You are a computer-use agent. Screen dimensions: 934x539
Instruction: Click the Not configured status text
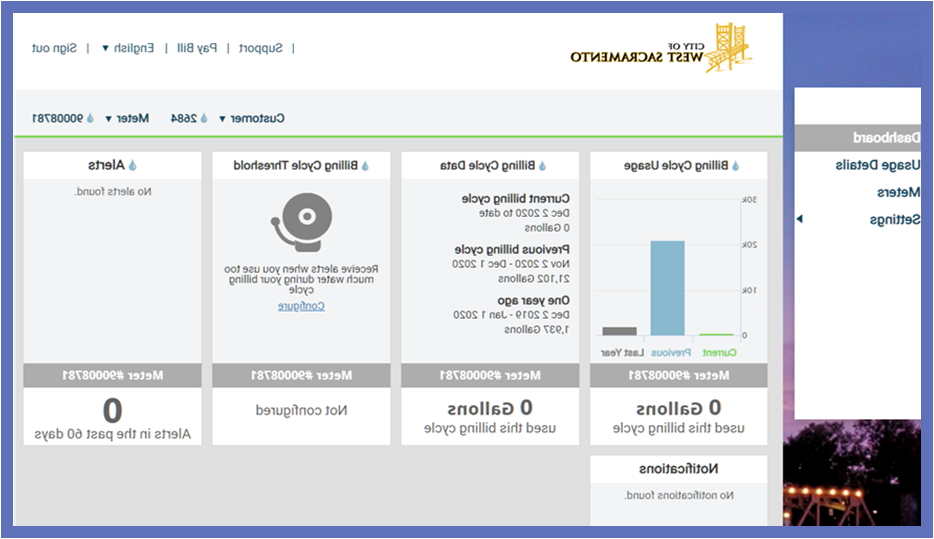tap(301, 410)
